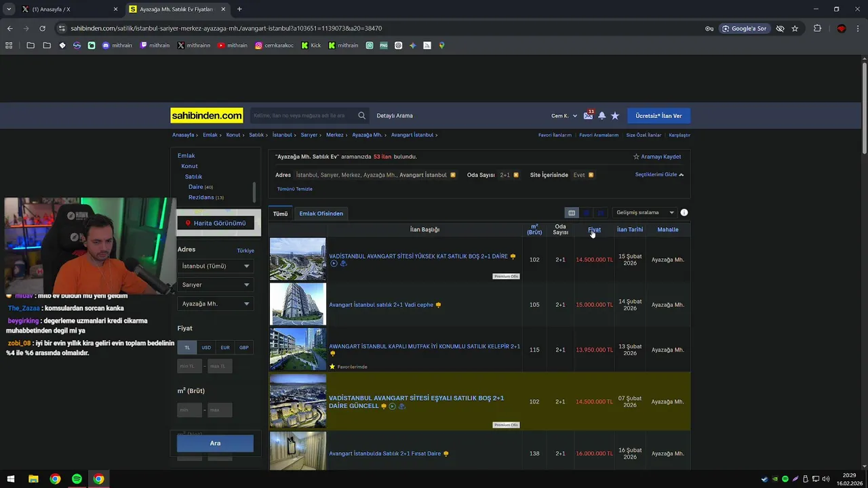The image size is (868, 488).
Task: Open the mithrain YouTube bookmark
Action: pos(232,45)
